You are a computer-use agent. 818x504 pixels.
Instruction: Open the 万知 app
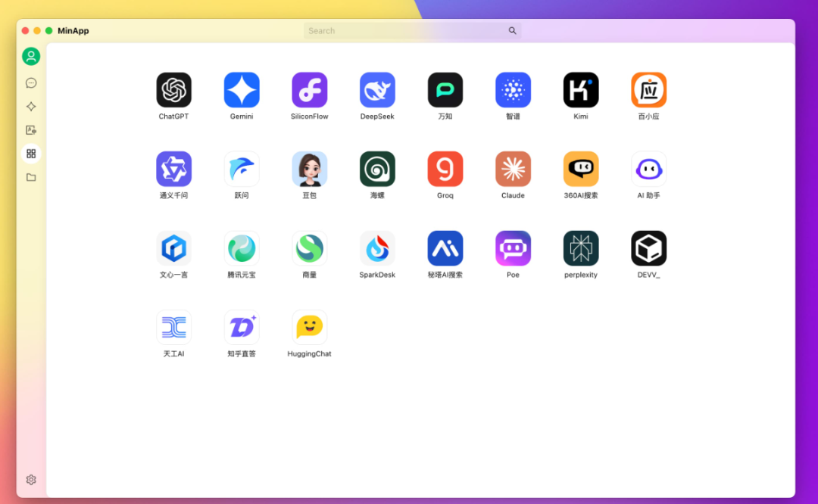click(445, 90)
